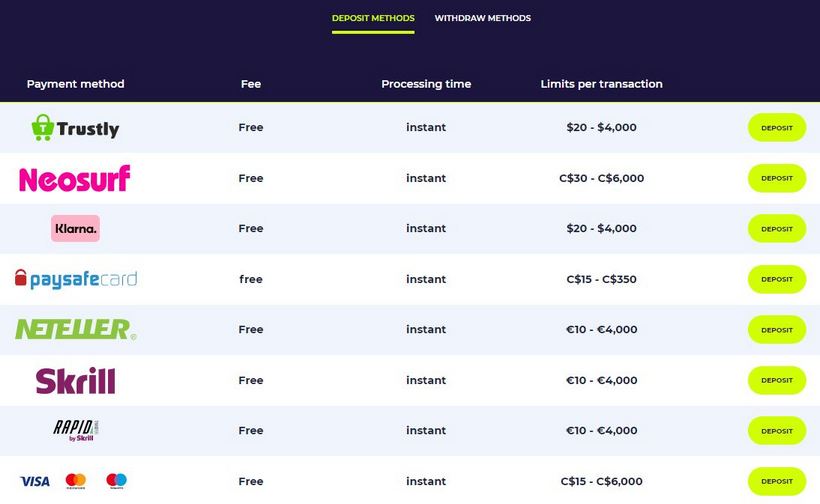Click 'instant' in the Klarna row
820x504 pixels.
pyautogui.click(x=426, y=228)
